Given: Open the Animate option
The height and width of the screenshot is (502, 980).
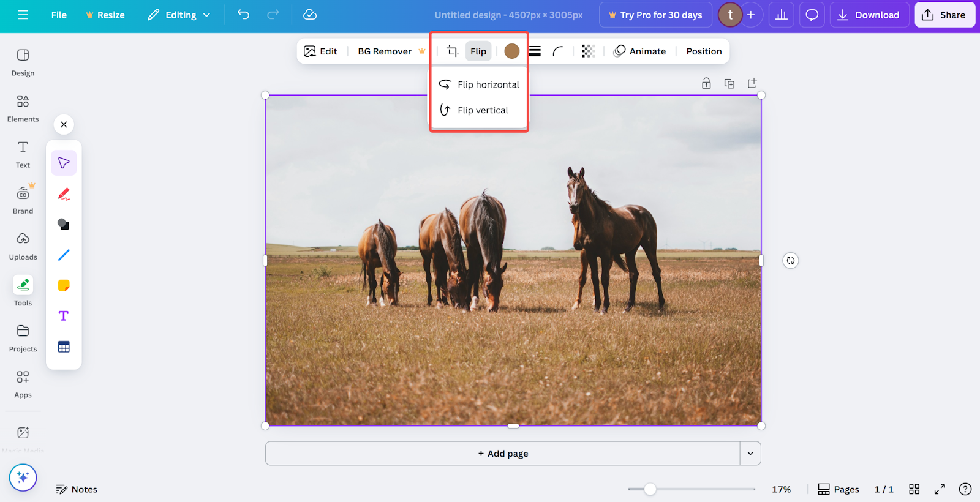Looking at the screenshot, I should point(640,51).
